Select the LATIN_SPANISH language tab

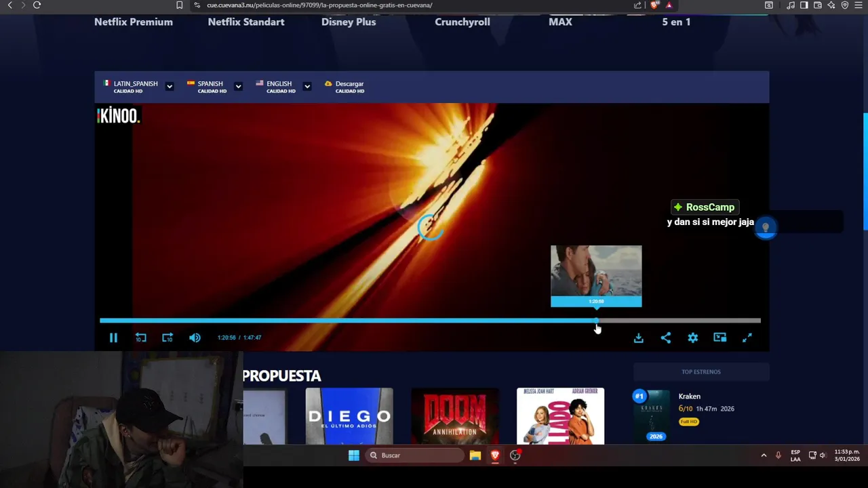click(131, 87)
